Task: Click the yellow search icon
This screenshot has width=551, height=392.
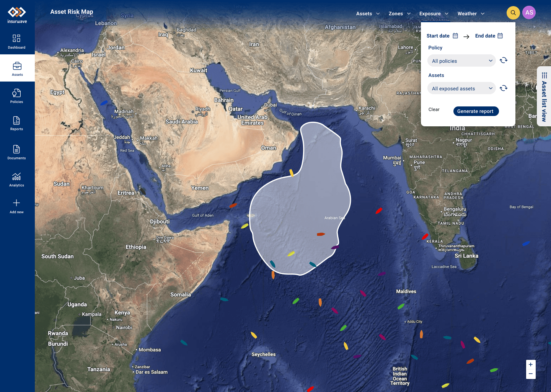Action: coord(513,13)
